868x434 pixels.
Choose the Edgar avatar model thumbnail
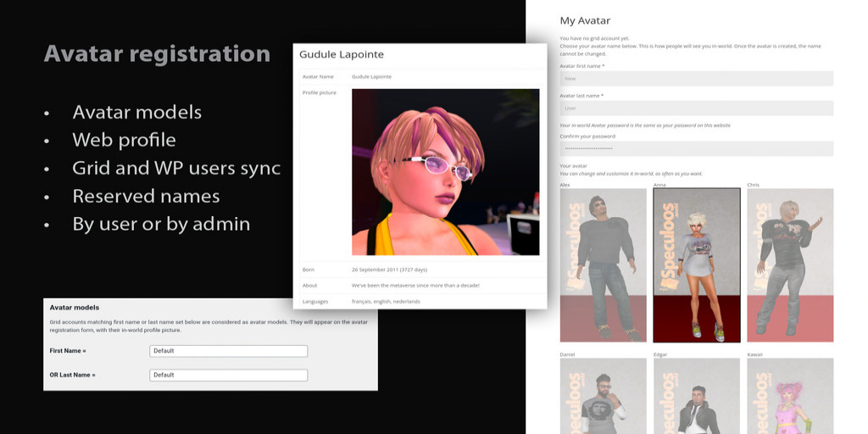tap(697, 396)
